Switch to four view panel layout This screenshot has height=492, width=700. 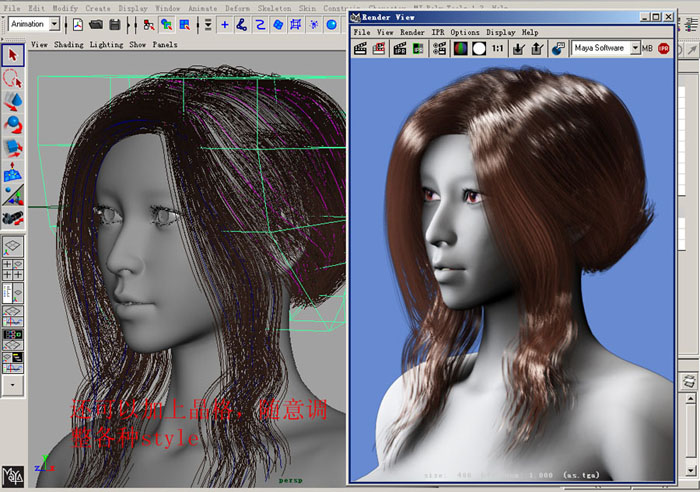coord(12,270)
